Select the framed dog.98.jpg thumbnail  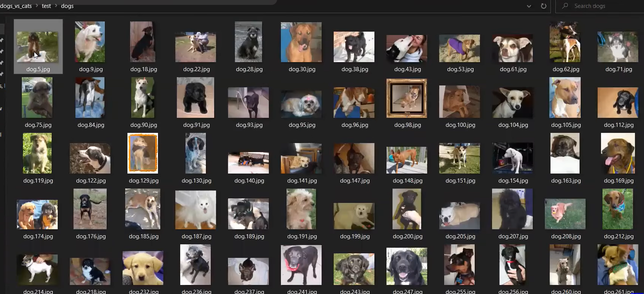point(407,98)
